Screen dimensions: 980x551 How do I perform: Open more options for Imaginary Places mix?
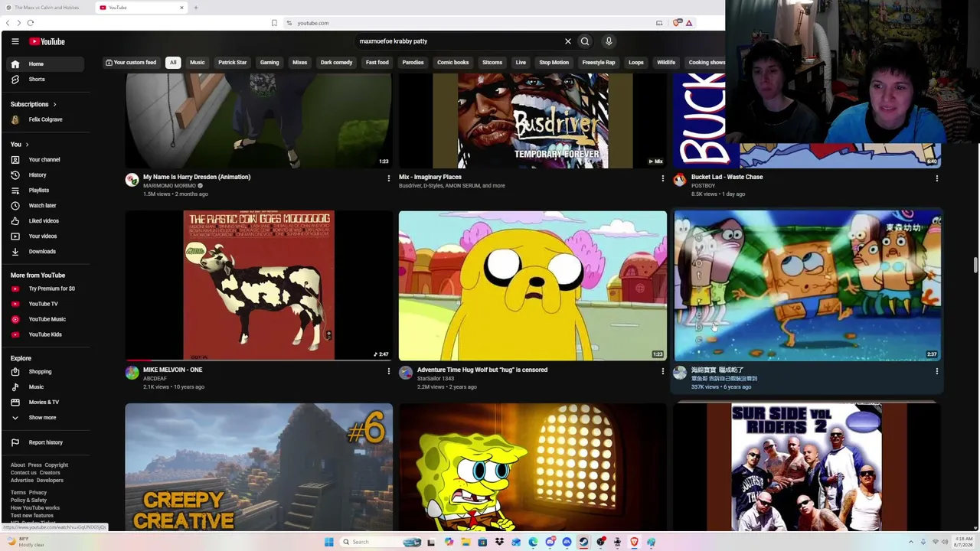[x=663, y=178]
